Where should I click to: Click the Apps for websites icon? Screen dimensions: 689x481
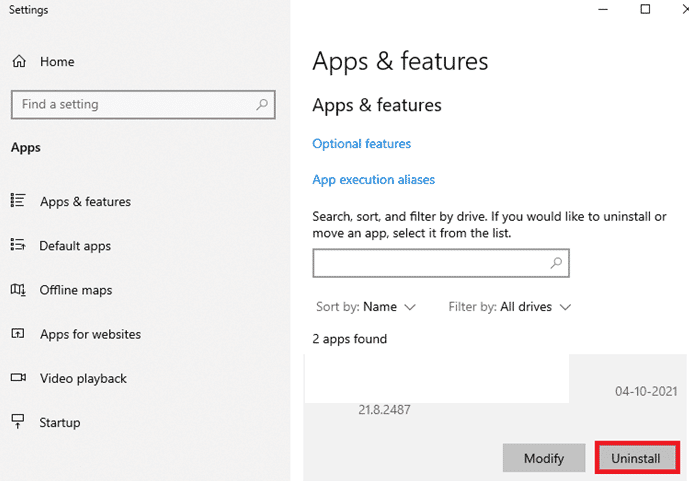pos(18,334)
